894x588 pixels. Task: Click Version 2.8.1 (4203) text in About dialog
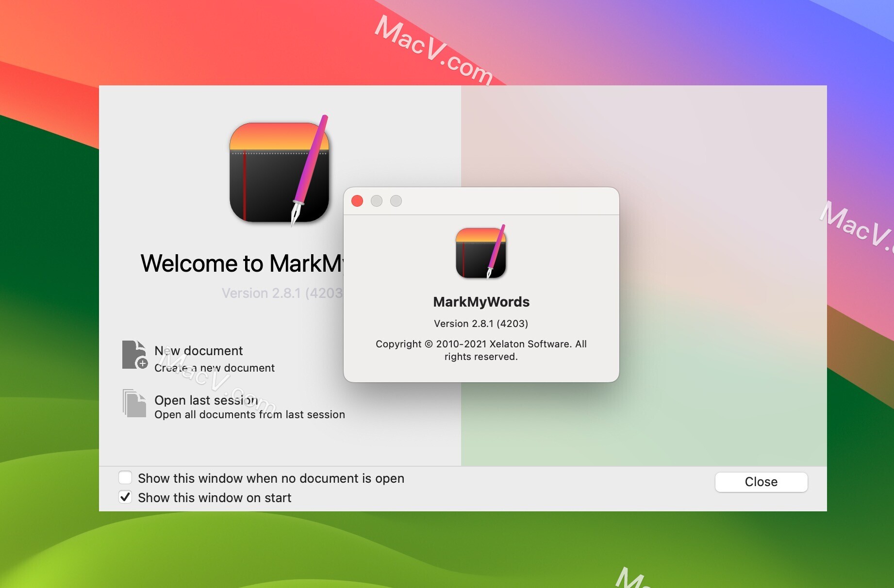pos(481,324)
